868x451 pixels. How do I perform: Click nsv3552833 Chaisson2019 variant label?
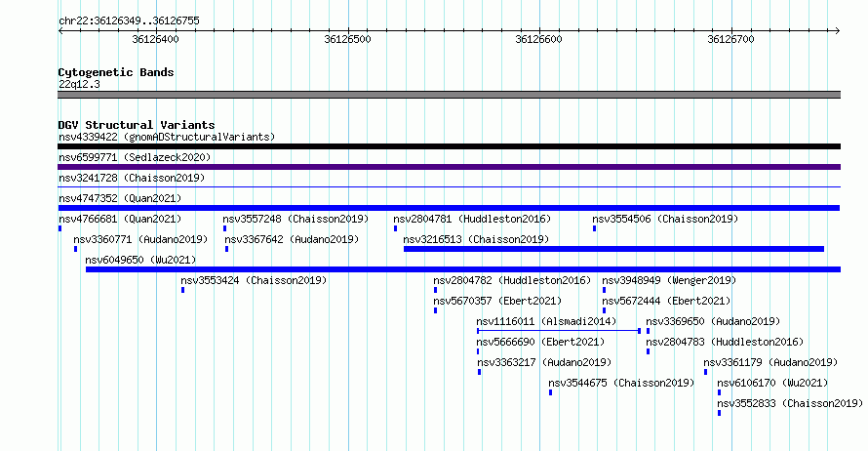[790, 403]
